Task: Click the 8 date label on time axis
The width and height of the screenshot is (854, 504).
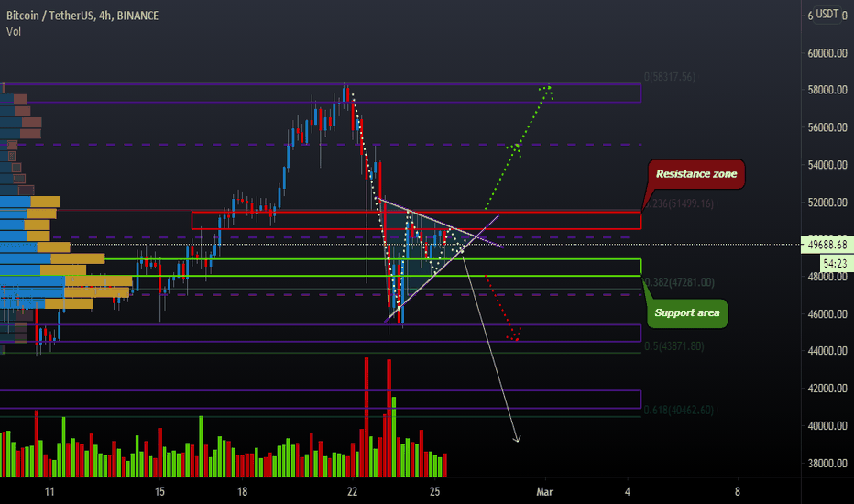Action: [x=738, y=492]
